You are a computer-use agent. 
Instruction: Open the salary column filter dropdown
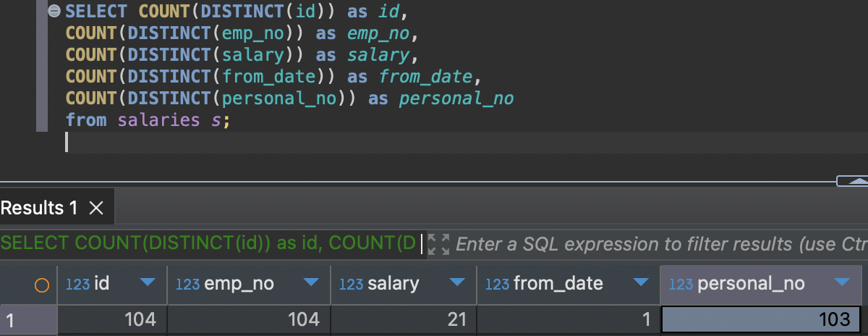(x=457, y=283)
